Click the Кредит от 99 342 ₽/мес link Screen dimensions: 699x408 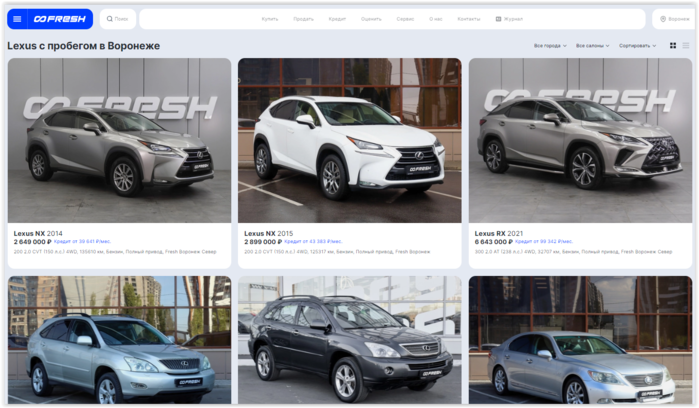tap(544, 242)
